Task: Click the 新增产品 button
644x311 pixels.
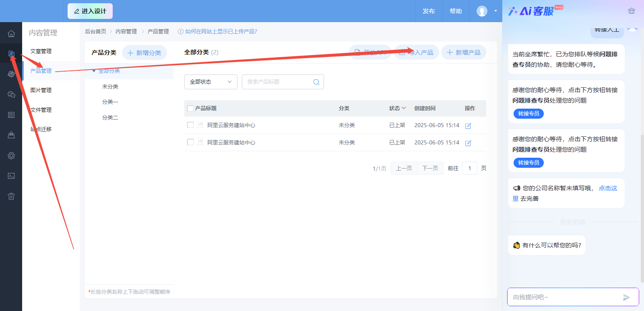Action: [464, 53]
